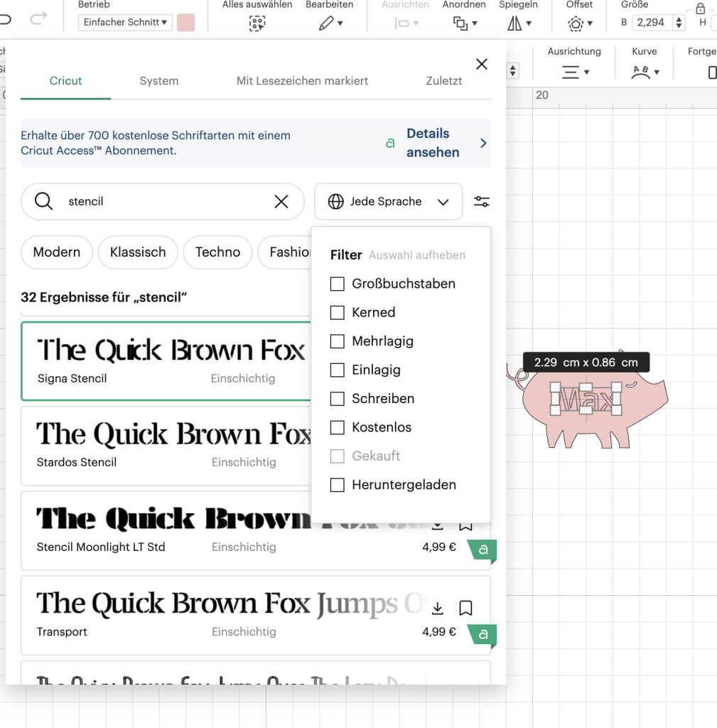Switch to the System fonts tab
The image size is (717, 728).
pyautogui.click(x=159, y=81)
